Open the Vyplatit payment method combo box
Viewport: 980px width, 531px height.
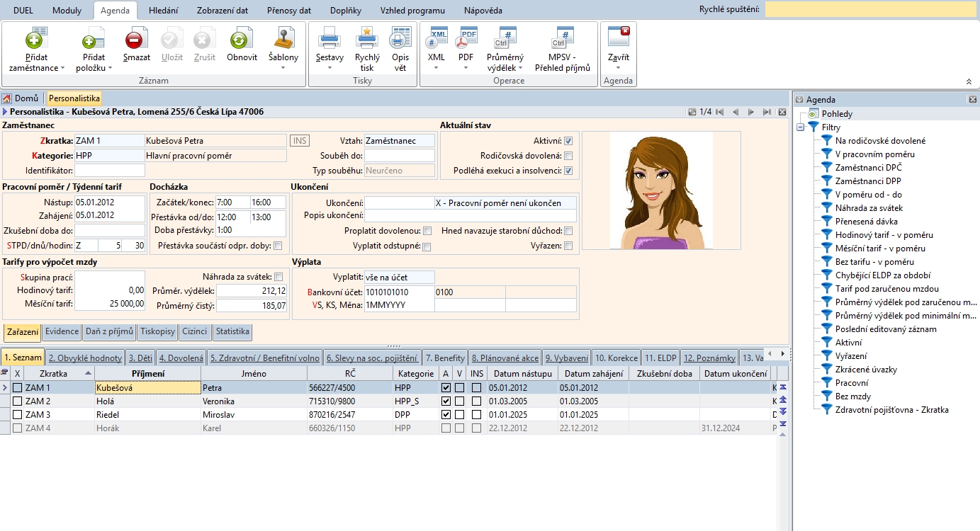pos(399,277)
